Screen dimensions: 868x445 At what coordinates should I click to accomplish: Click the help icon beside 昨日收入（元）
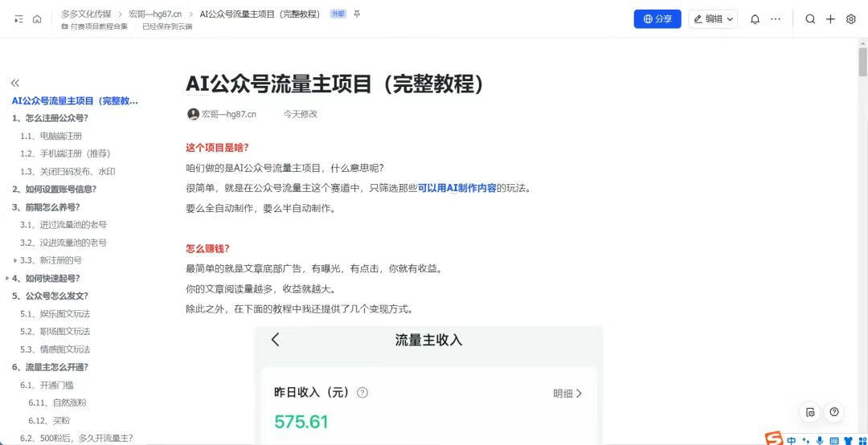[362, 393]
